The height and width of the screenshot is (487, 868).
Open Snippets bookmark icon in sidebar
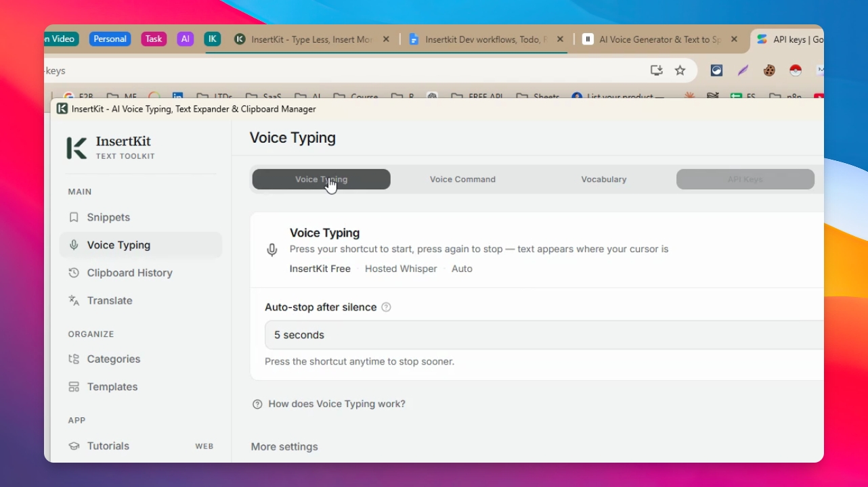pos(74,217)
